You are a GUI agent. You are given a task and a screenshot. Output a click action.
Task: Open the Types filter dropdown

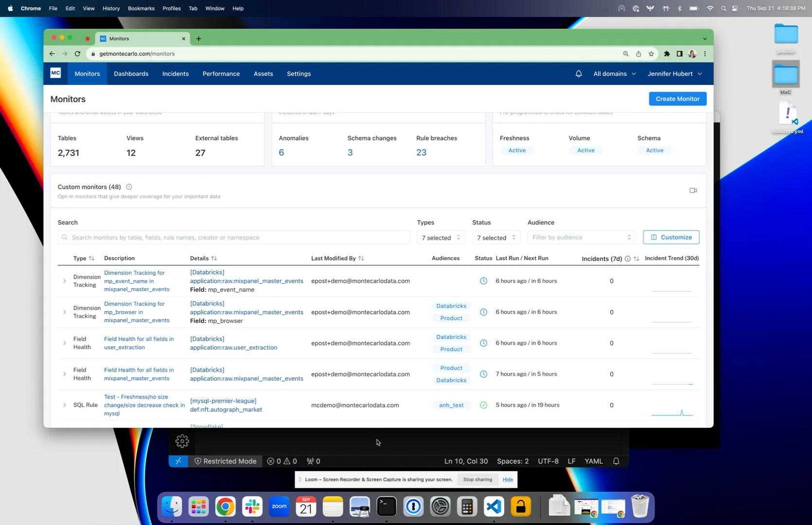coord(441,238)
